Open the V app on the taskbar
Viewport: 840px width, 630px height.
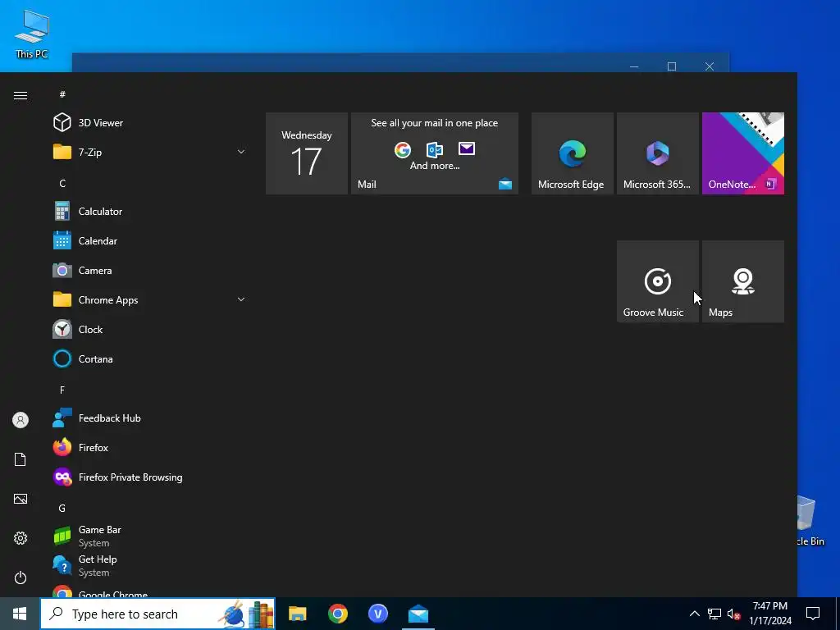[x=377, y=614]
